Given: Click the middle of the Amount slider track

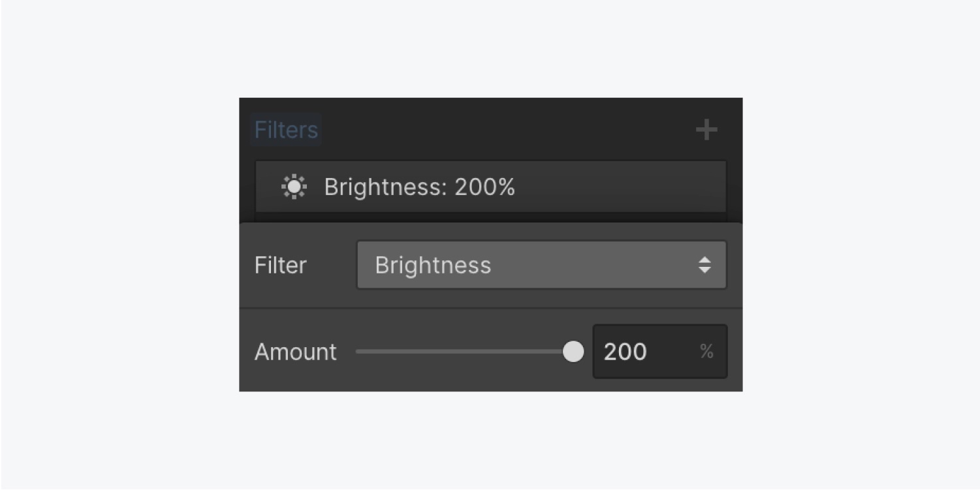Looking at the screenshot, I should point(464,352).
